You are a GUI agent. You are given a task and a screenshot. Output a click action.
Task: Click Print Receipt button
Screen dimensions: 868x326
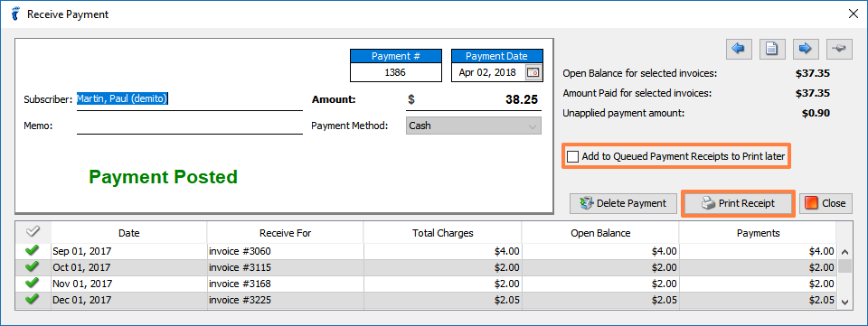[x=738, y=203]
